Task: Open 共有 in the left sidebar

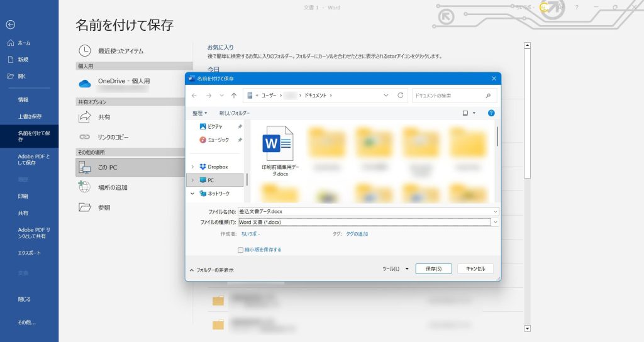Action: pyautogui.click(x=23, y=213)
